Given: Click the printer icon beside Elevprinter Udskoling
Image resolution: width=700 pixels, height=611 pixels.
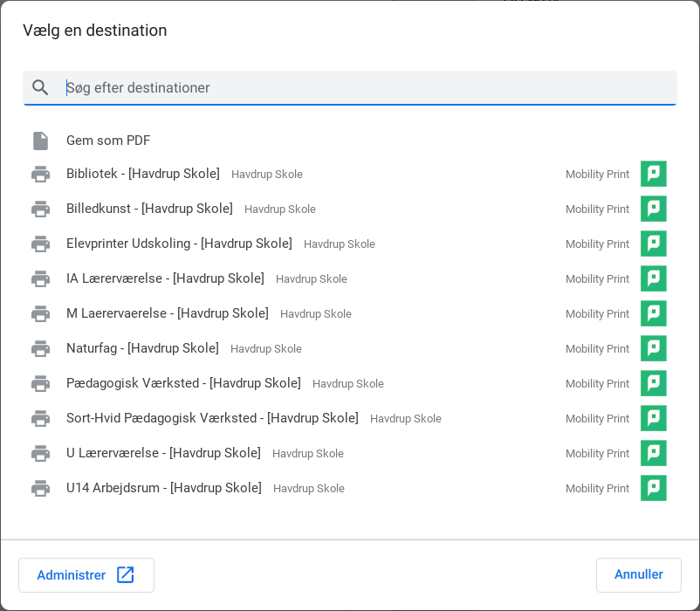Looking at the screenshot, I should 40,244.
